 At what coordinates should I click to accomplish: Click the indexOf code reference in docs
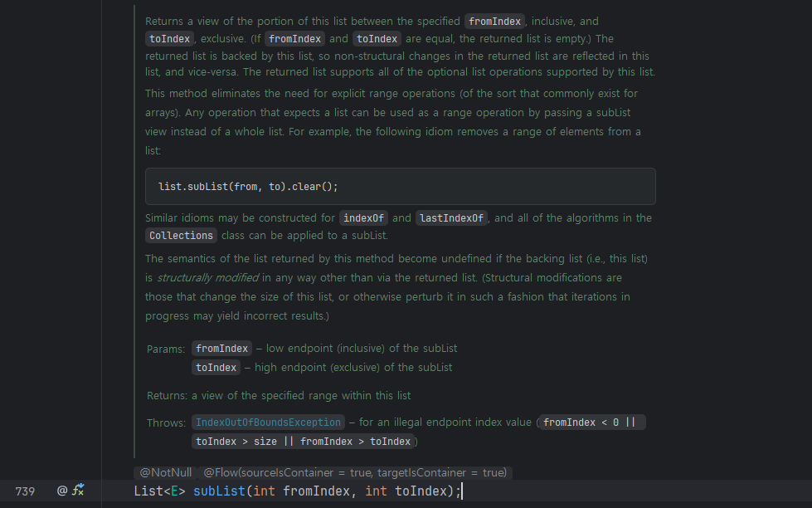click(x=364, y=218)
